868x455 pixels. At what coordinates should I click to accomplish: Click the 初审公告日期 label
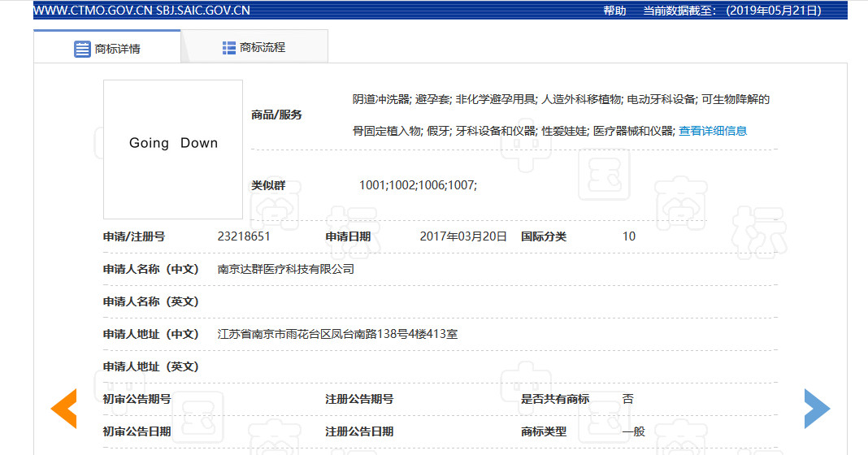click(137, 431)
